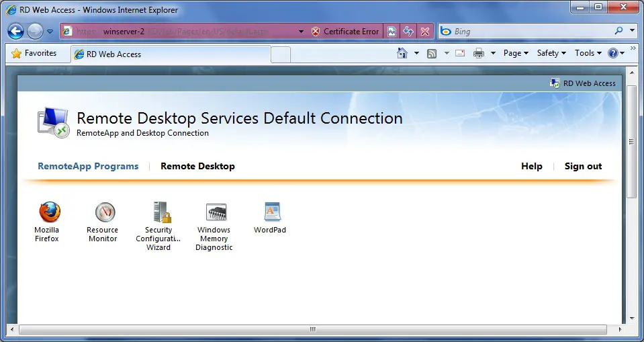Viewport: 644px width, 342px height.
Task: Click the Print toolbar icon
Action: tap(479, 53)
